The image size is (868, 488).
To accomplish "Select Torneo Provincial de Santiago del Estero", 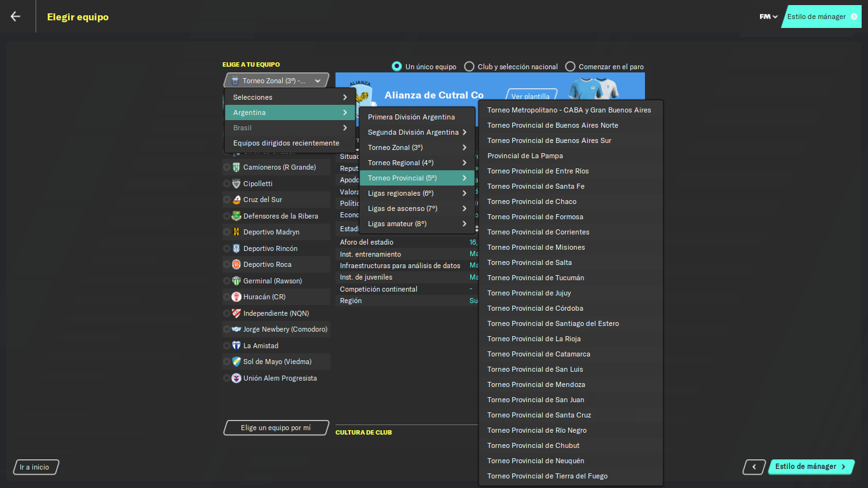I will [571, 323].
